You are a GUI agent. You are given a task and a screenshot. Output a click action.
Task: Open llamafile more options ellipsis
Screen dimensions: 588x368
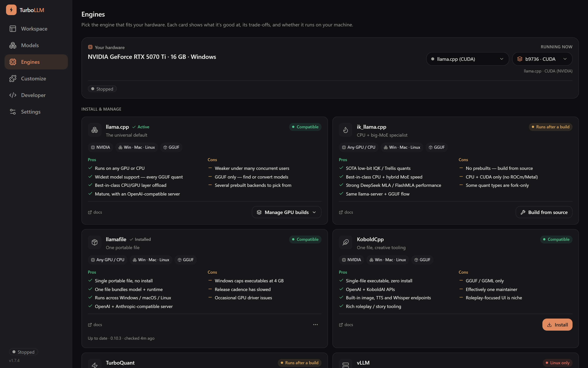point(315,325)
